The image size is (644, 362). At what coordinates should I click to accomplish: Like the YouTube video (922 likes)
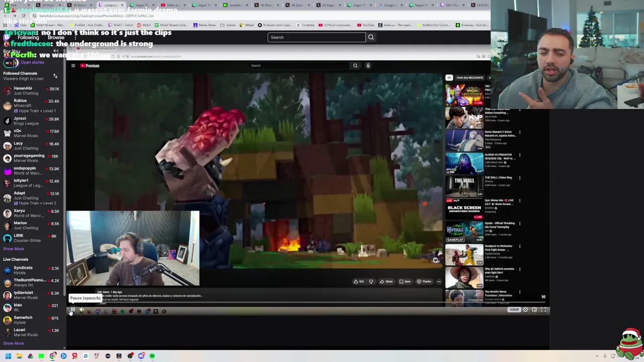[x=358, y=282]
